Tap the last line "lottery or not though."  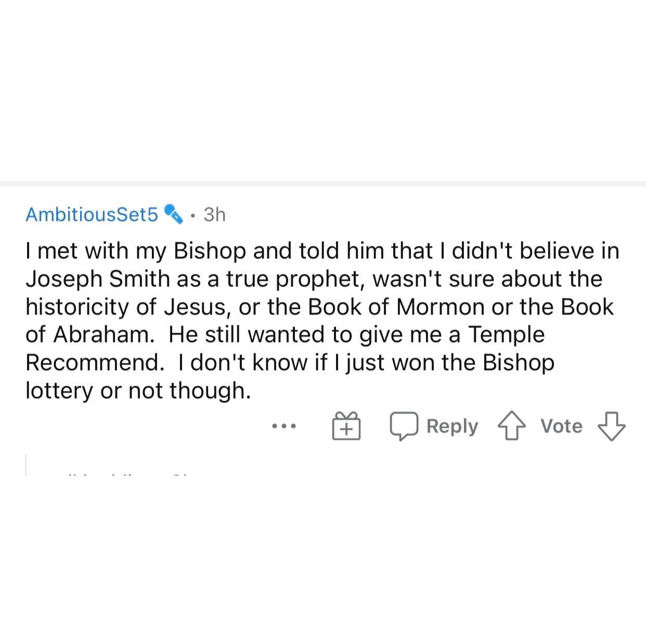[x=138, y=390]
